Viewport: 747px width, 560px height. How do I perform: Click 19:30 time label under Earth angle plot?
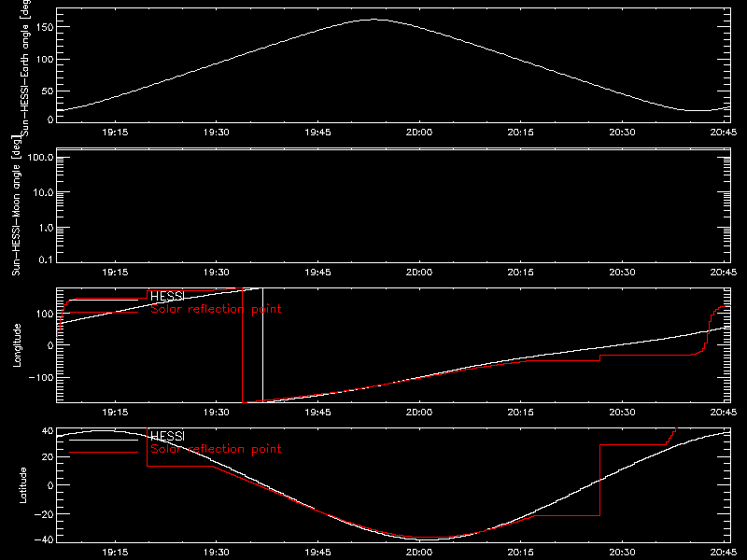(x=217, y=133)
